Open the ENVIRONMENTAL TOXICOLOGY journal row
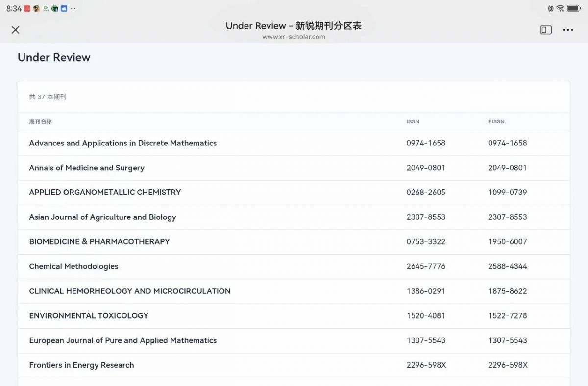This screenshot has width=588, height=386. 89,315
